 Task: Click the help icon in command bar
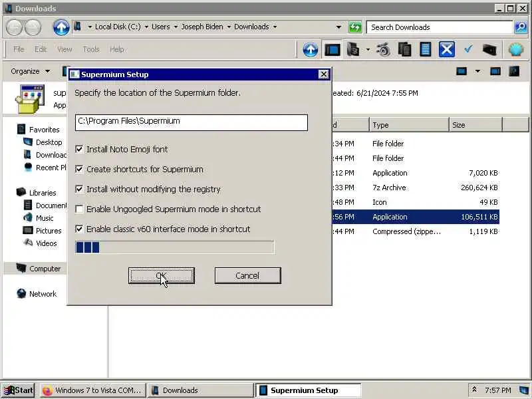pyautogui.click(x=514, y=71)
